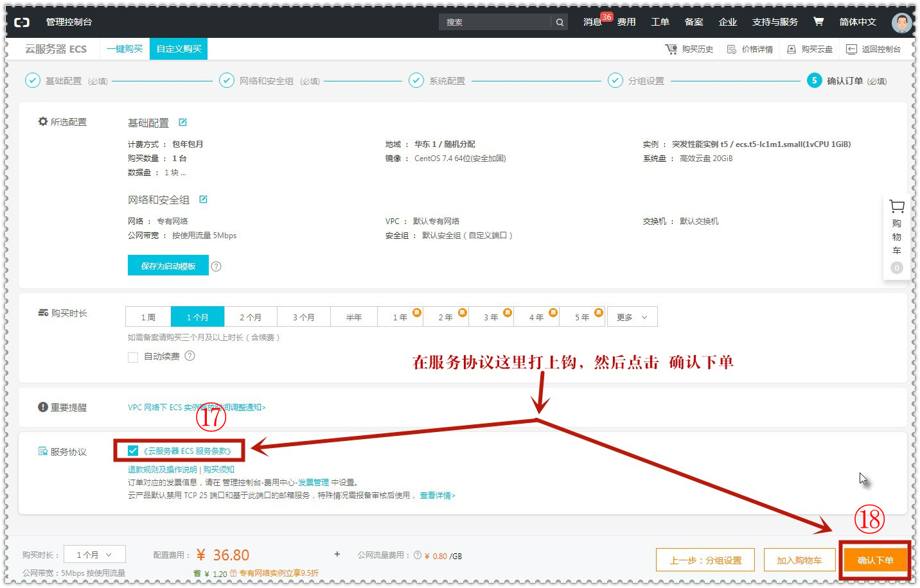Screen dimensions: 920x588
Task: Click the plus icon beside 配置费用
Action: 337,553
